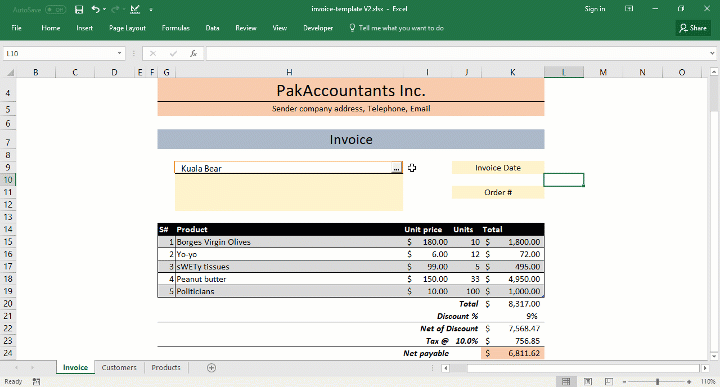This screenshot has width=720, height=387.
Task: Toggle the AutoSave switch
Action: pyautogui.click(x=56, y=9)
